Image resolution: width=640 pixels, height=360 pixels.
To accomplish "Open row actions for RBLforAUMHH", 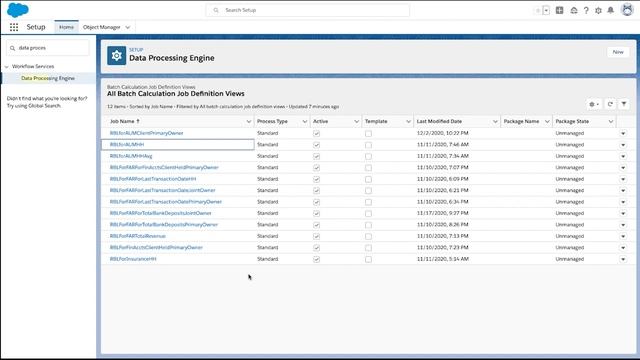I will [623, 144].
